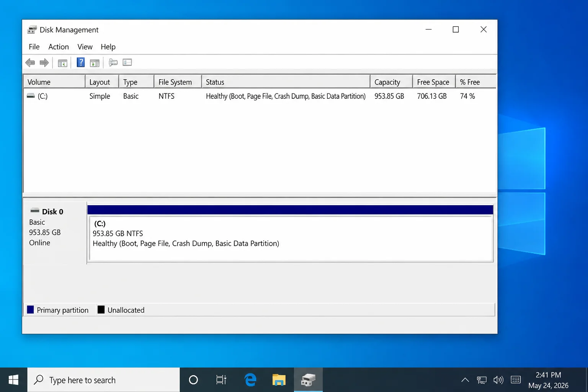This screenshot has height=392, width=588.
Task: Open the File menu
Action: [34, 47]
